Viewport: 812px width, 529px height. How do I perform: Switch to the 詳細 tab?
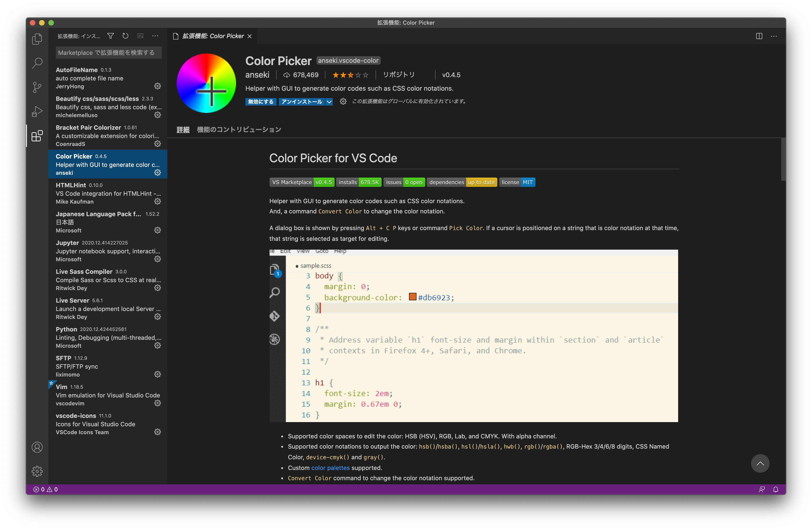[x=183, y=130]
